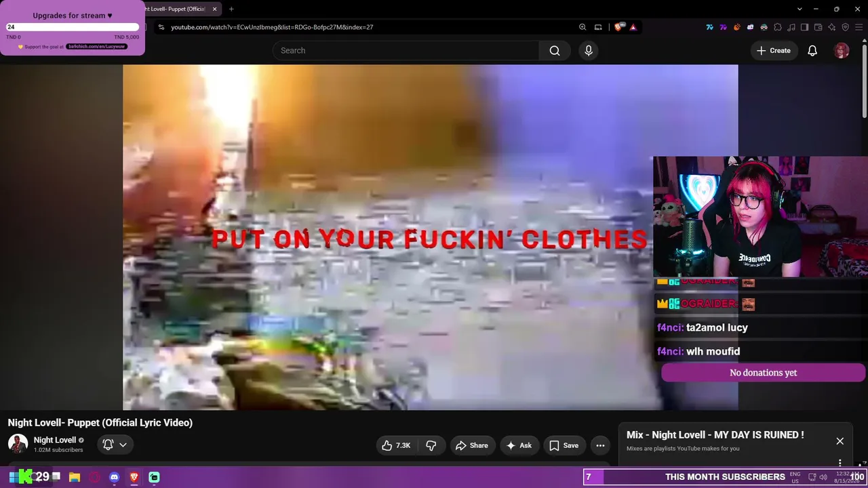868x488 pixels.
Task: Click the Brave Shields lion icon
Action: tap(618, 27)
